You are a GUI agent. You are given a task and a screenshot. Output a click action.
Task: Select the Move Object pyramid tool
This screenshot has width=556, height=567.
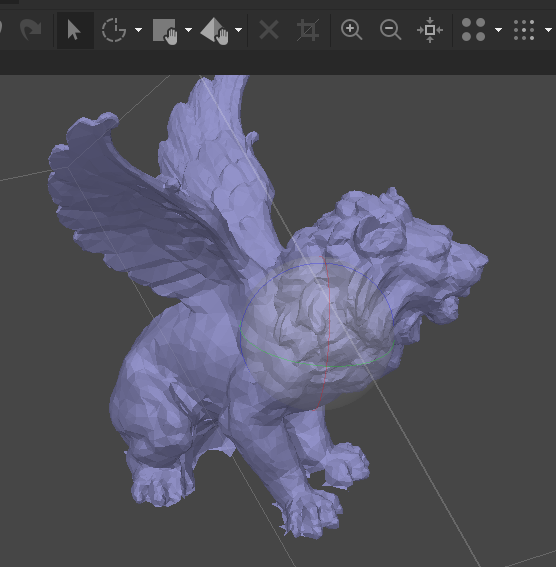pyautogui.click(x=215, y=31)
